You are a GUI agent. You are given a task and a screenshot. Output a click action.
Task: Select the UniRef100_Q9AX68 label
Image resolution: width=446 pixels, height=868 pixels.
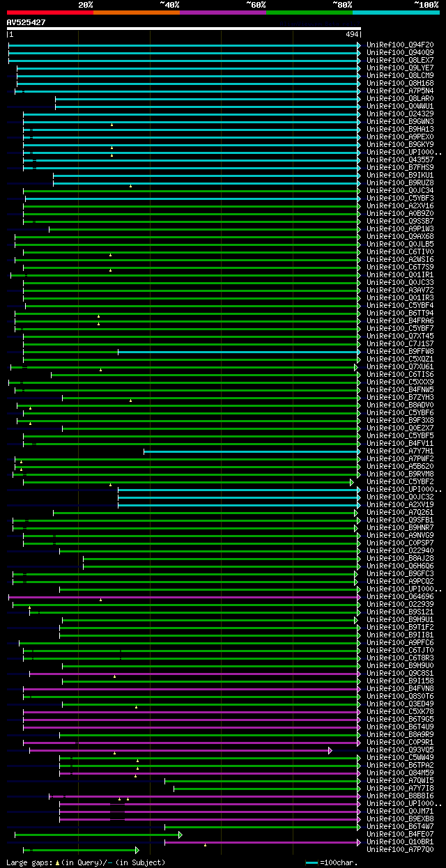click(x=400, y=236)
